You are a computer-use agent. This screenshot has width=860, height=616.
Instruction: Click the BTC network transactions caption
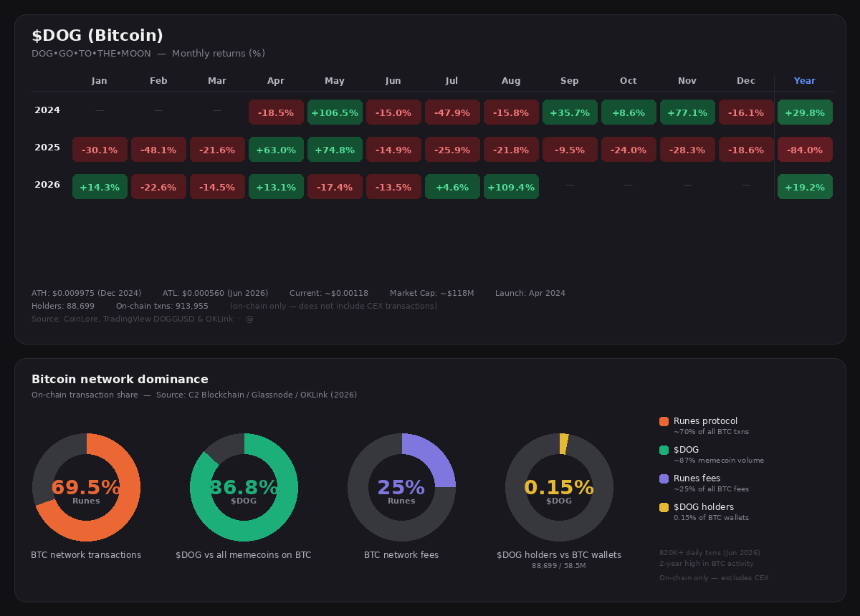point(86,554)
